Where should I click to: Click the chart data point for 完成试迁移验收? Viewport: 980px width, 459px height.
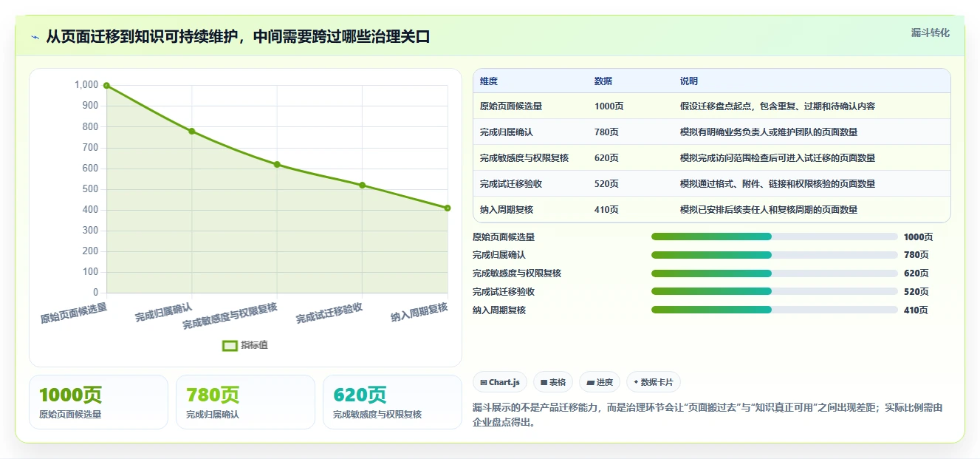tap(362, 185)
